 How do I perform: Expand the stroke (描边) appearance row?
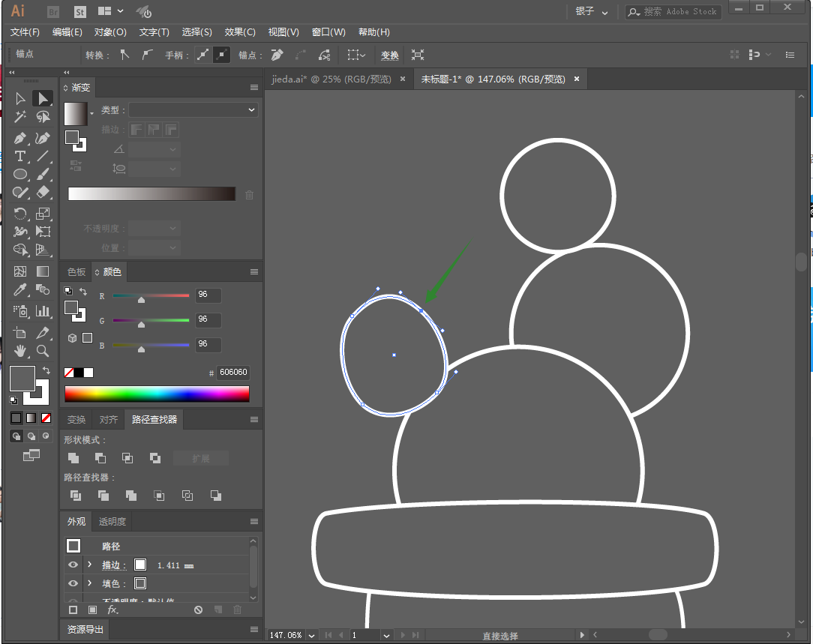coord(90,565)
